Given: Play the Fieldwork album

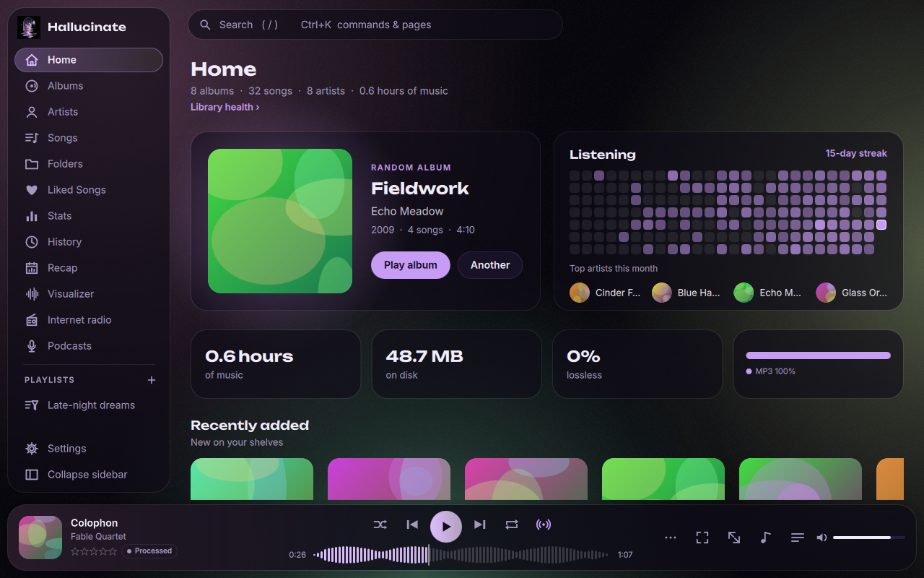Looking at the screenshot, I should pyautogui.click(x=411, y=265).
